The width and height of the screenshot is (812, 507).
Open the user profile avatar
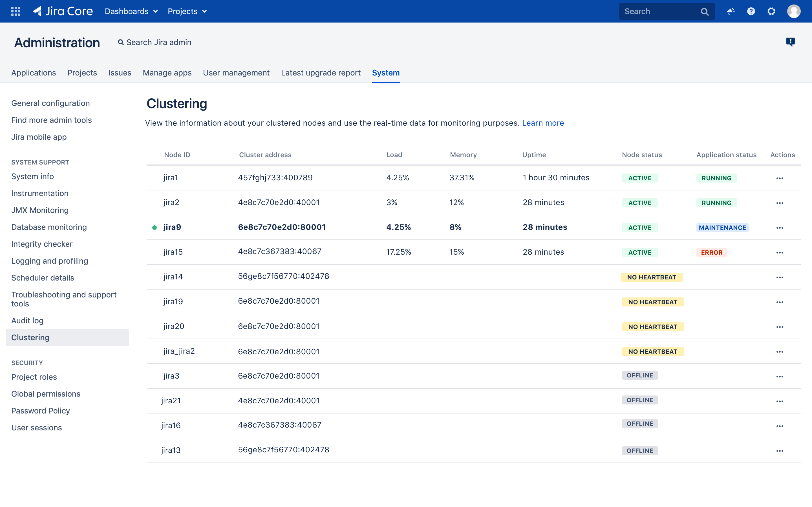(x=794, y=11)
